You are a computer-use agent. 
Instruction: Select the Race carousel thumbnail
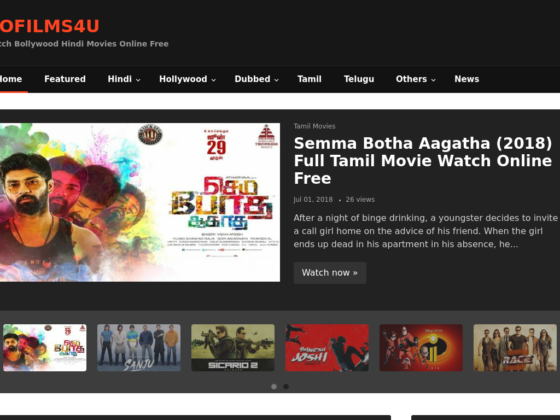click(515, 348)
